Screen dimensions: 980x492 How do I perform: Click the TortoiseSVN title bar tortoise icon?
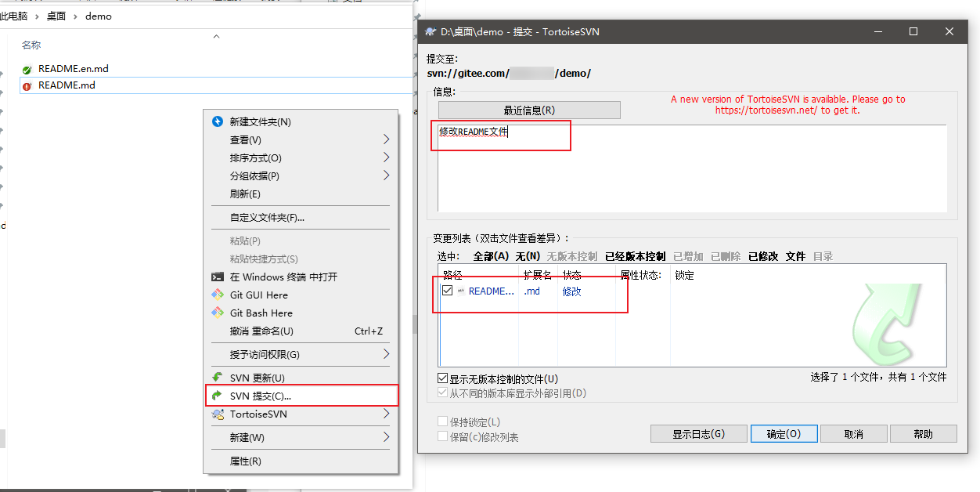[x=430, y=32]
